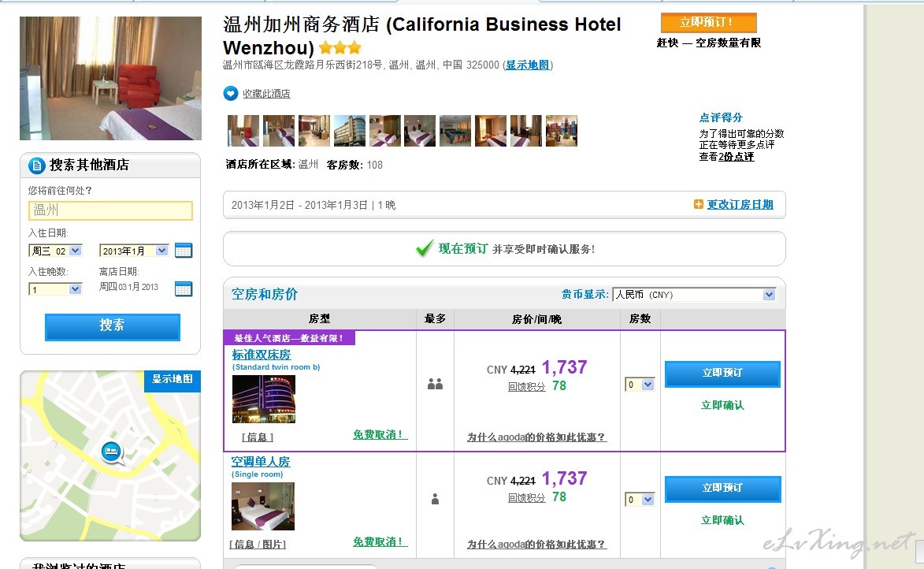
Task: Click the plus icon beside 更改订房日期
Action: [698, 204]
